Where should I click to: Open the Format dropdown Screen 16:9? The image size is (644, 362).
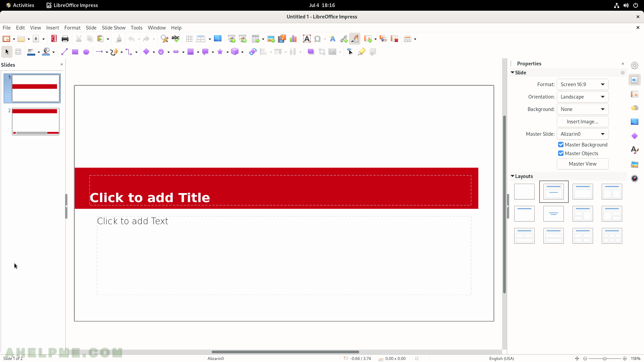pyautogui.click(x=583, y=84)
